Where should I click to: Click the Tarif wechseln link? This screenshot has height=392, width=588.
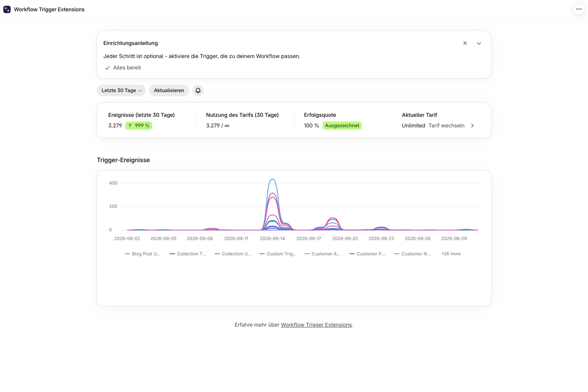tap(447, 126)
